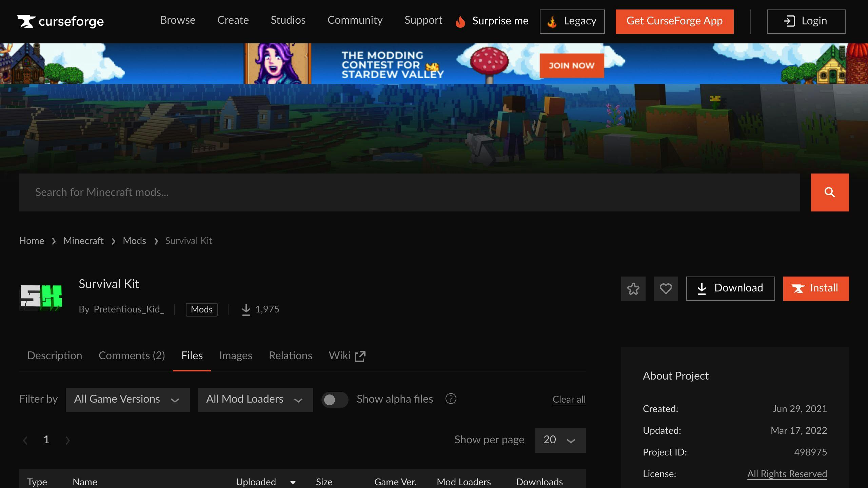Click the Surprise me flame icon
Screen dimensions: 868x488
click(x=460, y=22)
